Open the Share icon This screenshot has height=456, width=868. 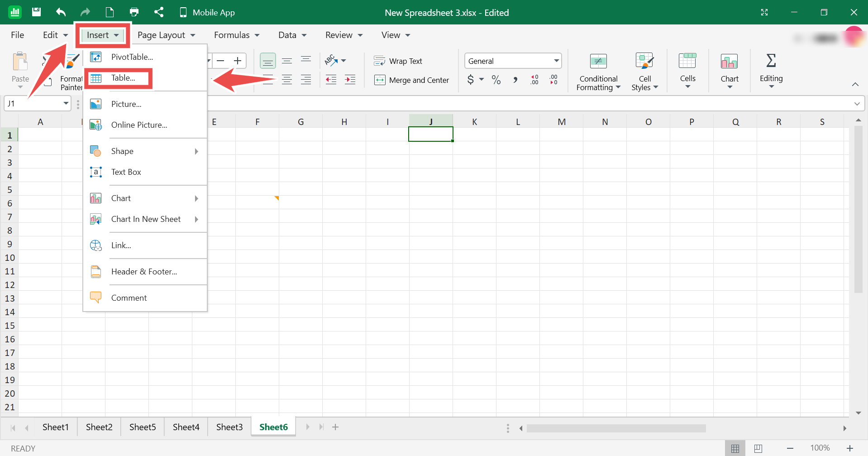click(158, 12)
